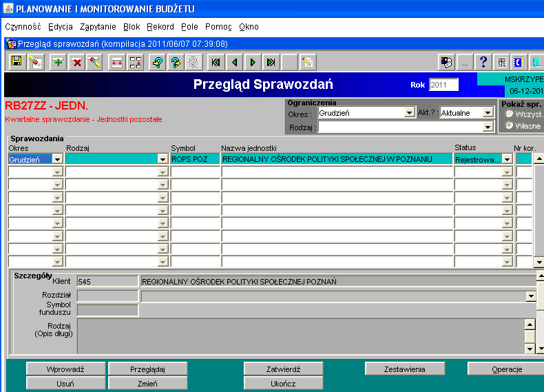544x392 pixels.
Task: Click the Ukończ button
Action: [x=283, y=384]
